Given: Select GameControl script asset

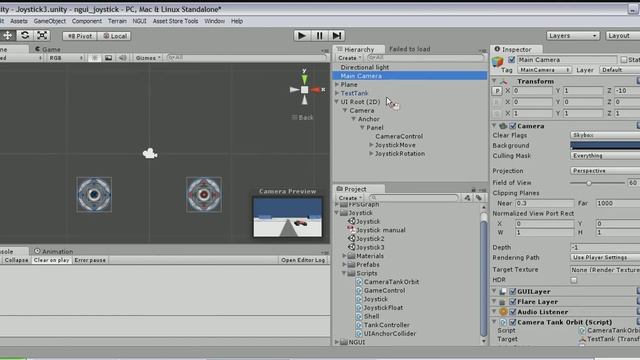Looking at the screenshot, I should click(x=380, y=290).
